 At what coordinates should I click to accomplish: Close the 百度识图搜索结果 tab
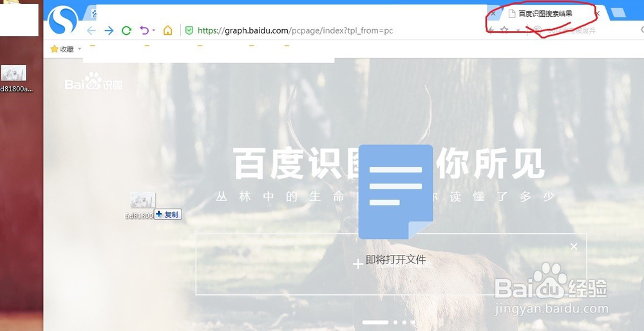coord(597,14)
